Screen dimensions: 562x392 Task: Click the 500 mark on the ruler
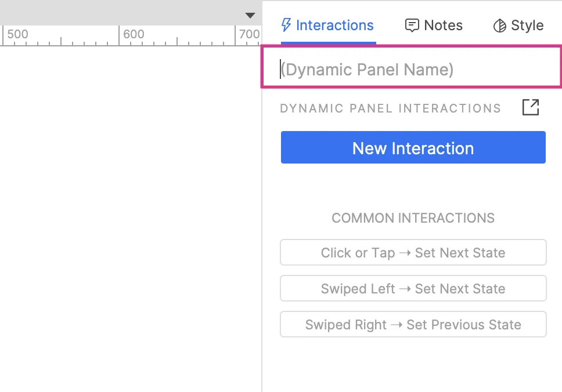pos(17,35)
